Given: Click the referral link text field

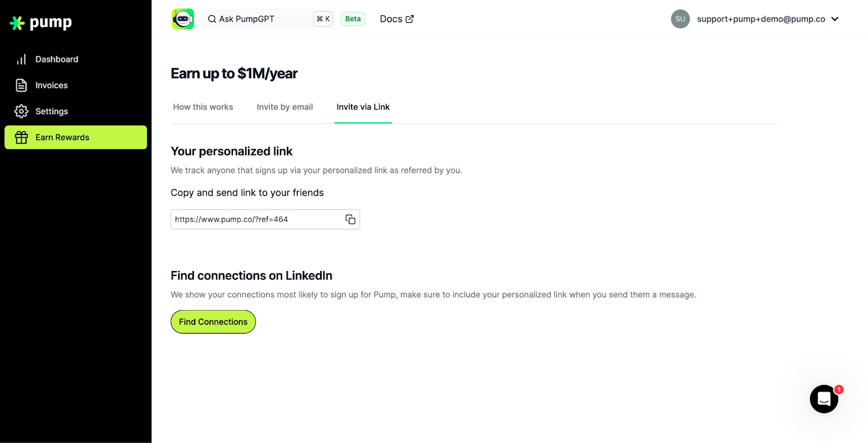Looking at the screenshot, I should coord(255,219).
